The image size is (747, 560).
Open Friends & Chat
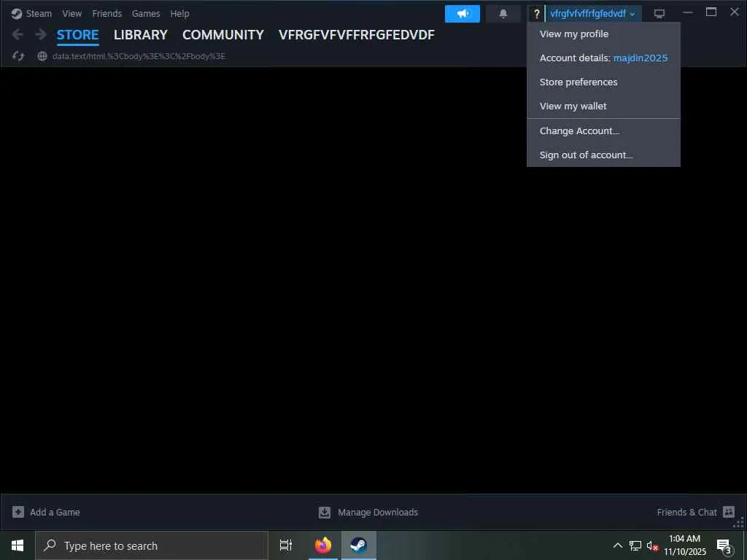(x=686, y=513)
